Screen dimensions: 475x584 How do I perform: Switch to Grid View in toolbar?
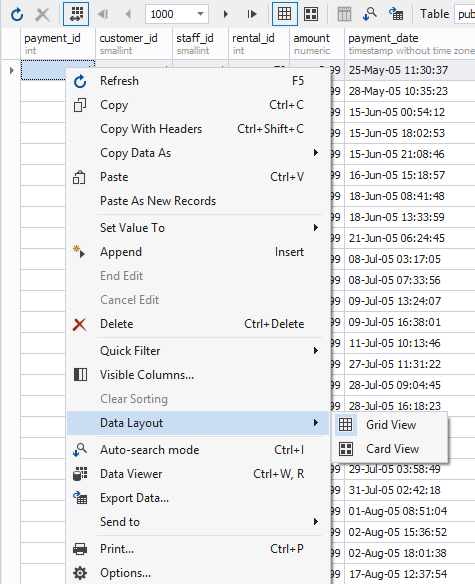(285, 14)
